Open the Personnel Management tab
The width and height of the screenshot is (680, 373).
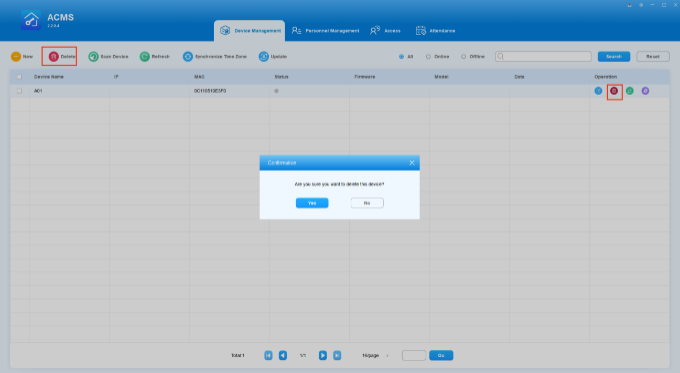(325, 31)
